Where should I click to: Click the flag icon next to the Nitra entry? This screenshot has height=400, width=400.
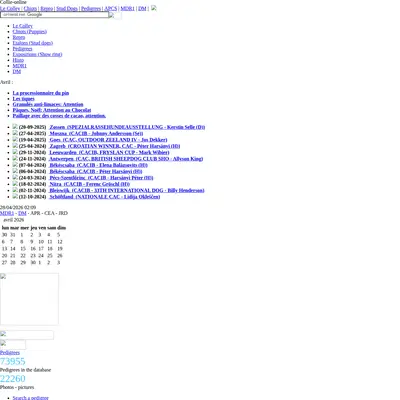tap(15, 183)
